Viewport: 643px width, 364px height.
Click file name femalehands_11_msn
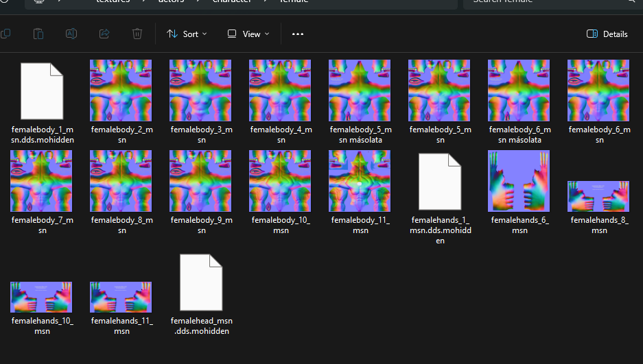point(121,326)
